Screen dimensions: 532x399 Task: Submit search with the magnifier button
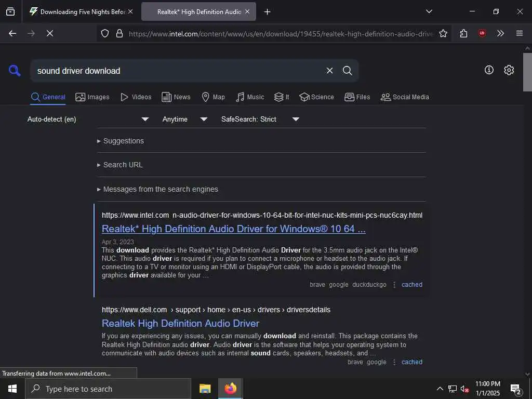point(347,71)
